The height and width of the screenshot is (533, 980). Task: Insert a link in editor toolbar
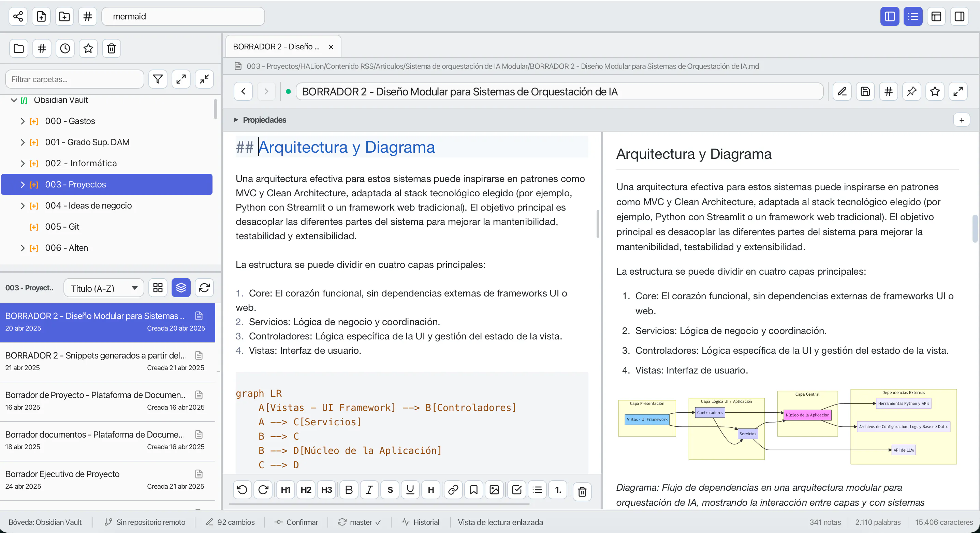pyautogui.click(x=453, y=490)
